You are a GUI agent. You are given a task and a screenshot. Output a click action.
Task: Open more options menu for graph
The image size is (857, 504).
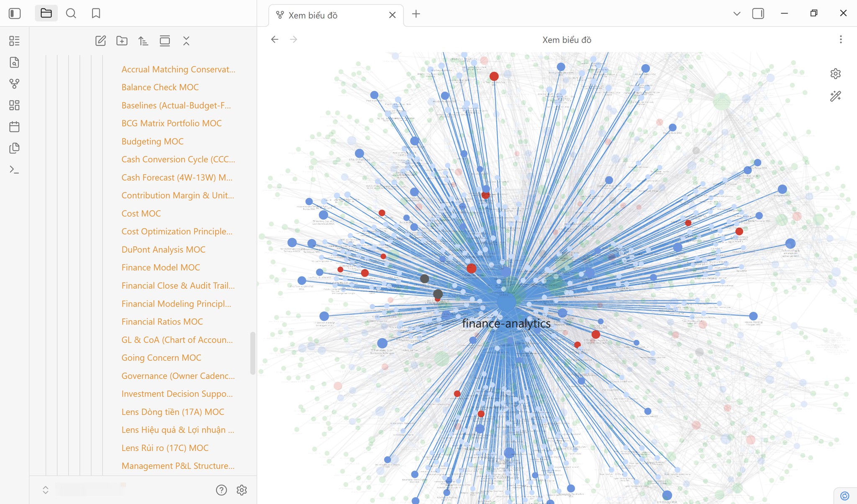point(841,39)
